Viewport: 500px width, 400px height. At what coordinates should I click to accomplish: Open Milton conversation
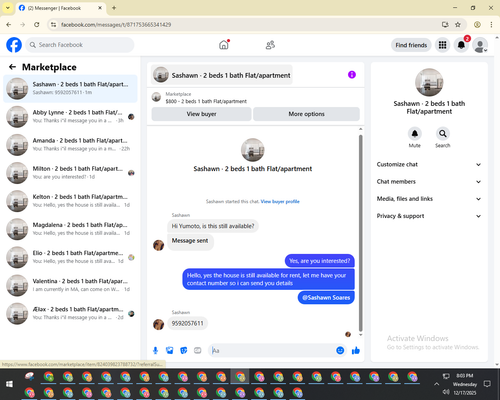(x=70, y=173)
